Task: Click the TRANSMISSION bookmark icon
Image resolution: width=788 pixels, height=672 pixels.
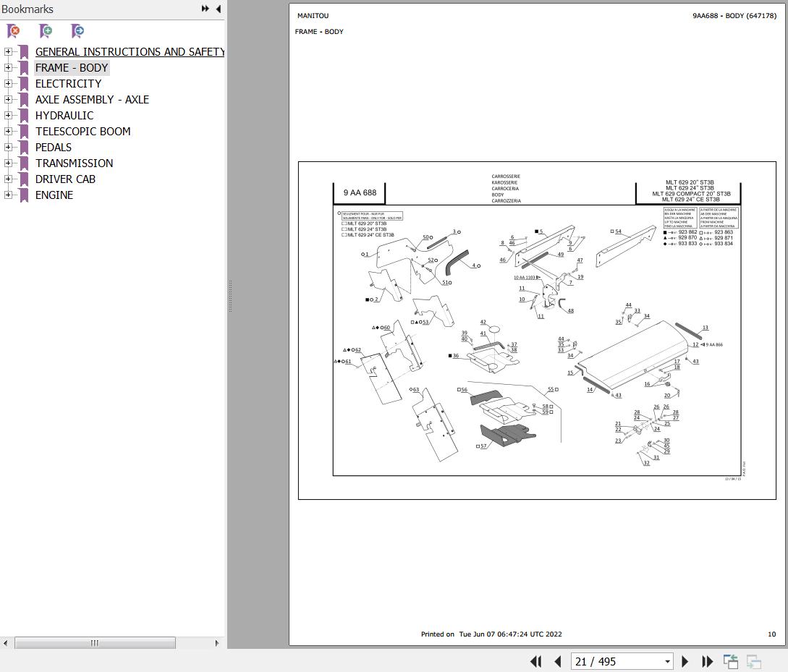Action: (x=24, y=163)
